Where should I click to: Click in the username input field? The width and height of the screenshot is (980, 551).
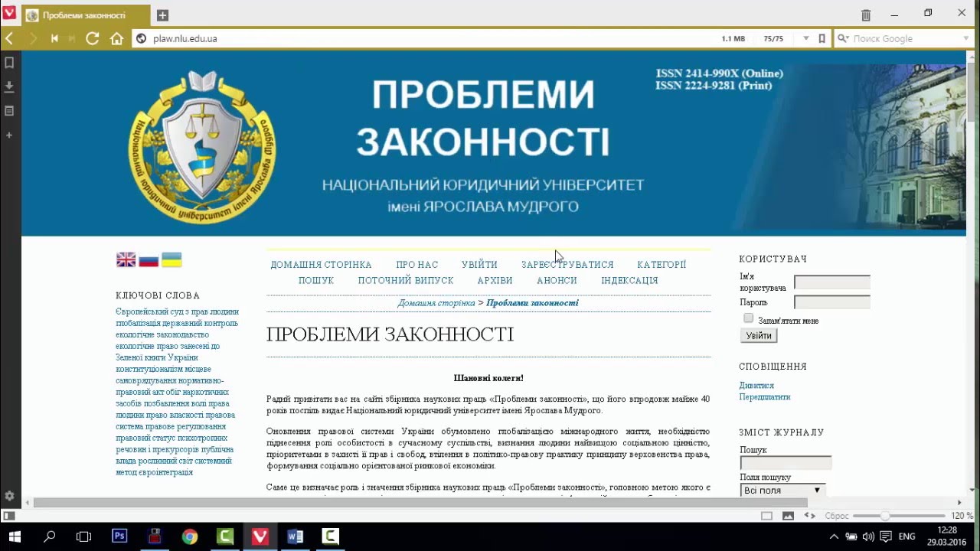click(x=832, y=282)
